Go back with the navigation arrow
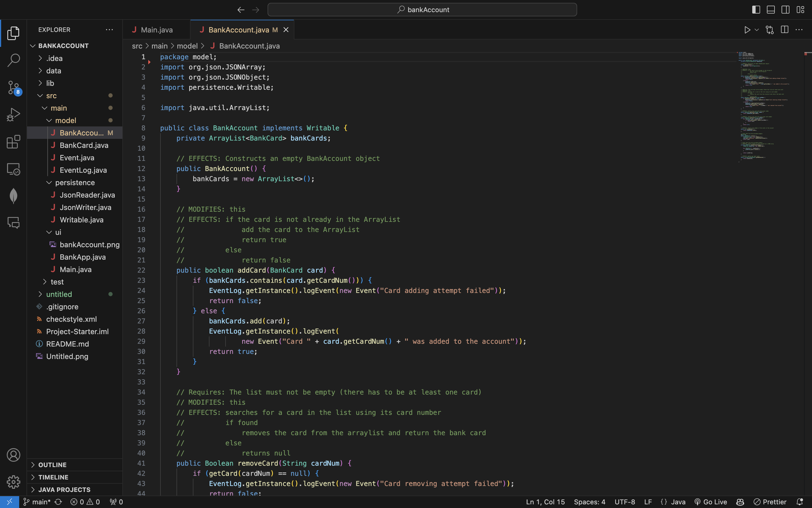 coord(240,10)
